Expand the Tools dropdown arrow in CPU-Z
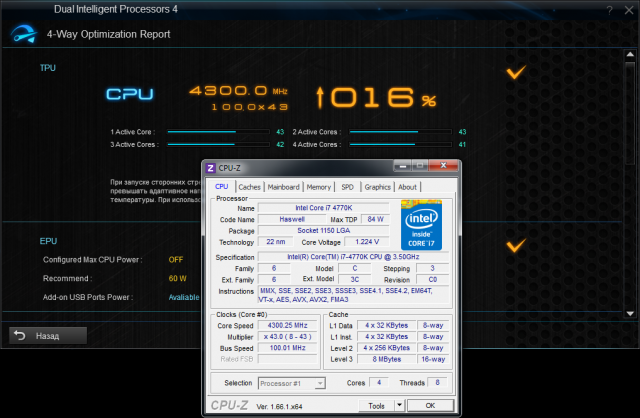Screen dimensions: 640x418 399,405
